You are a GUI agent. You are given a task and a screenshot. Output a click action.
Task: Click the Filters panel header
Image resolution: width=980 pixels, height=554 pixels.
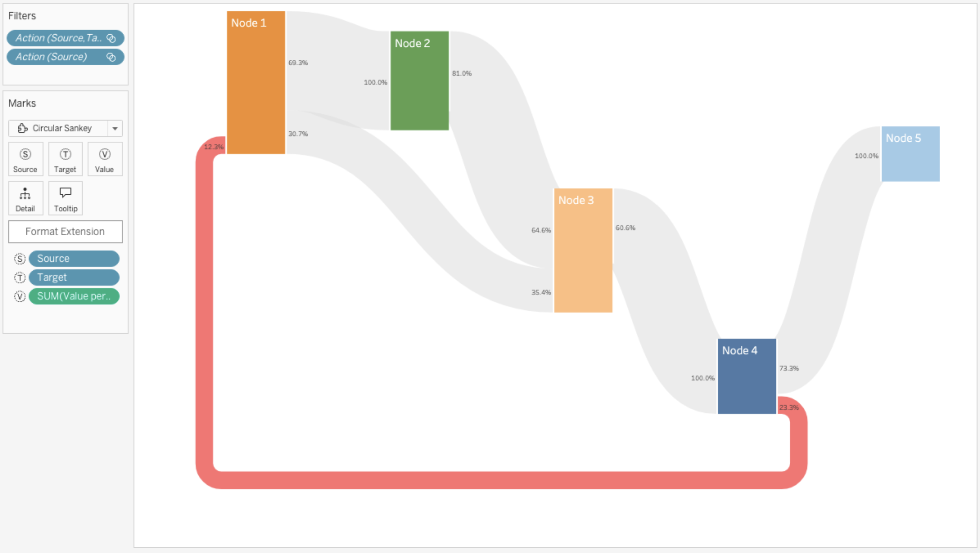coord(22,15)
